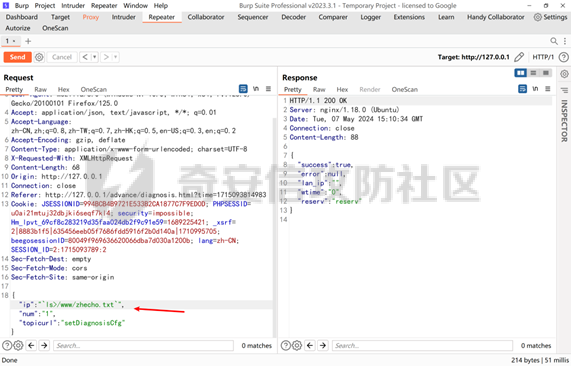Select the Response OneScan view tab
This screenshot has height=366, width=571.
click(405, 90)
